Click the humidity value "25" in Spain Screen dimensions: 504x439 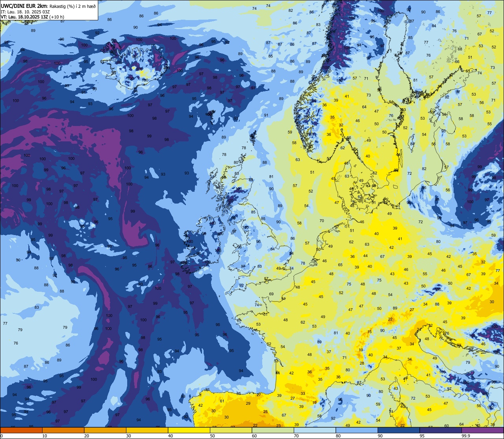point(265,412)
